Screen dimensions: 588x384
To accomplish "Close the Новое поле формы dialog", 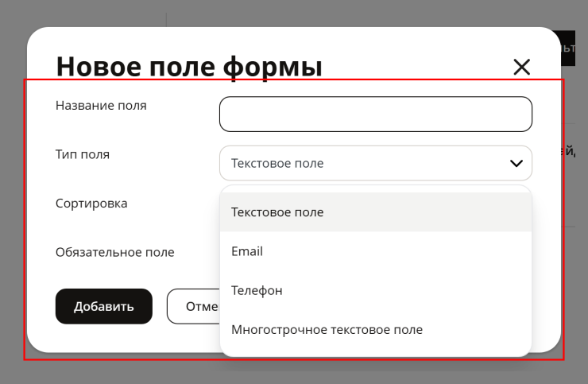I will click(x=521, y=68).
